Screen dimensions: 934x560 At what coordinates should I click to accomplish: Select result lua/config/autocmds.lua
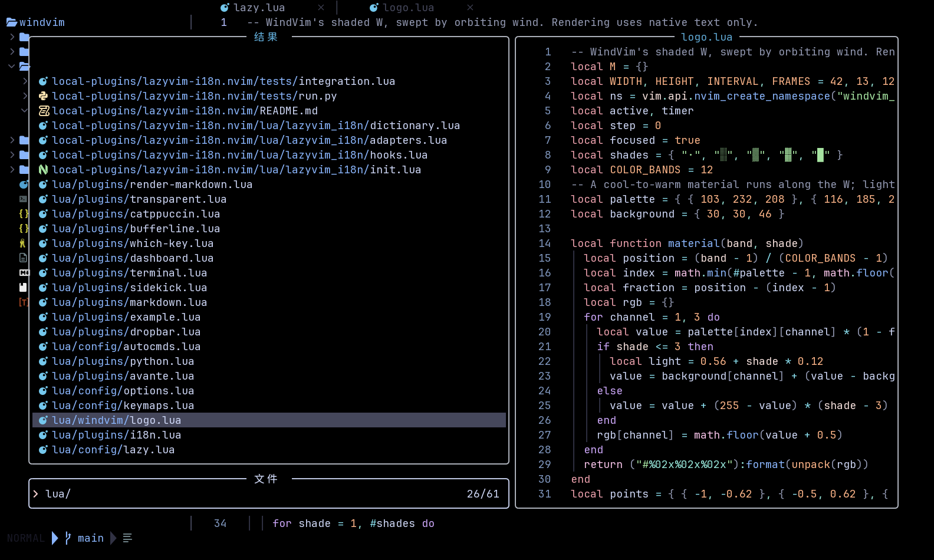[x=269, y=347]
